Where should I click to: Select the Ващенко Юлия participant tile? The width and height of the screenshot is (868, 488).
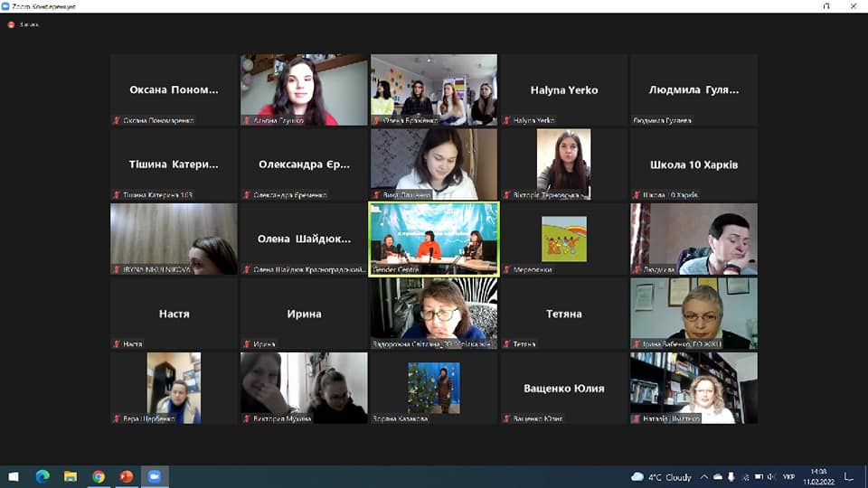[x=564, y=388]
